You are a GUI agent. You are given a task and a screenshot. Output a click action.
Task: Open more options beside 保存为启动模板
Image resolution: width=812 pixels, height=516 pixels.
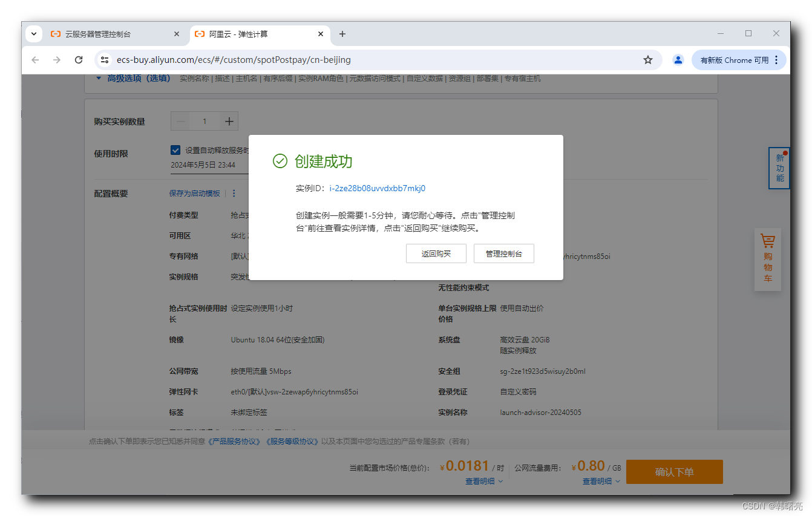click(x=234, y=193)
